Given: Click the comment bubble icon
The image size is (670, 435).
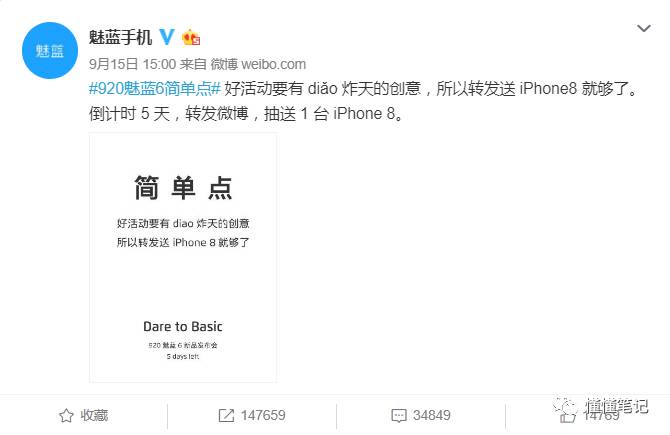Looking at the screenshot, I should tap(399, 415).
